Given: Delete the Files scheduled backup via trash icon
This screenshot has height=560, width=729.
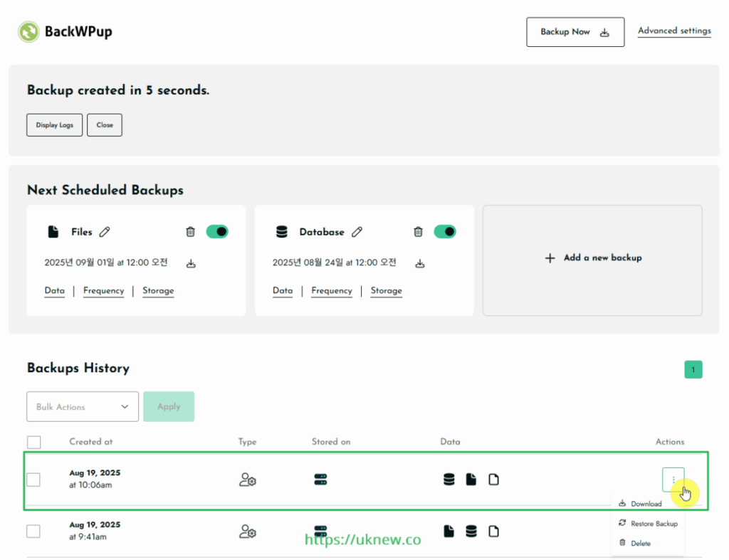Looking at the screenshot, I should coord(190,232).
